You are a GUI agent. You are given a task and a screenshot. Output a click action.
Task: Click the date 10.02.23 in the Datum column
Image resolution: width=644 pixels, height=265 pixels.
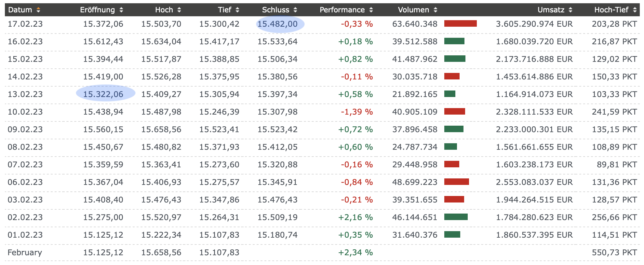point(25,112)
